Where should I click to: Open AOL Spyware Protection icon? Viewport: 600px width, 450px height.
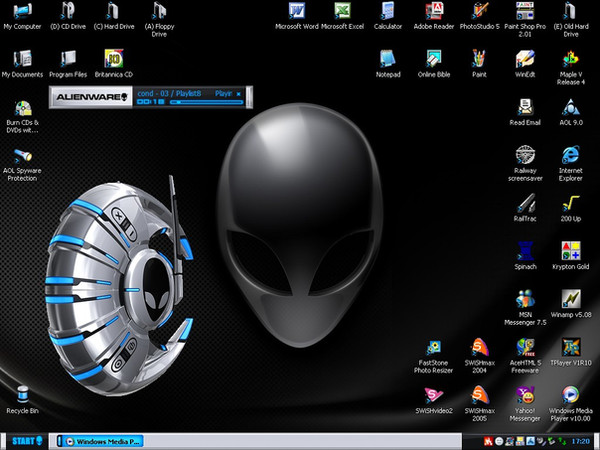22,155
